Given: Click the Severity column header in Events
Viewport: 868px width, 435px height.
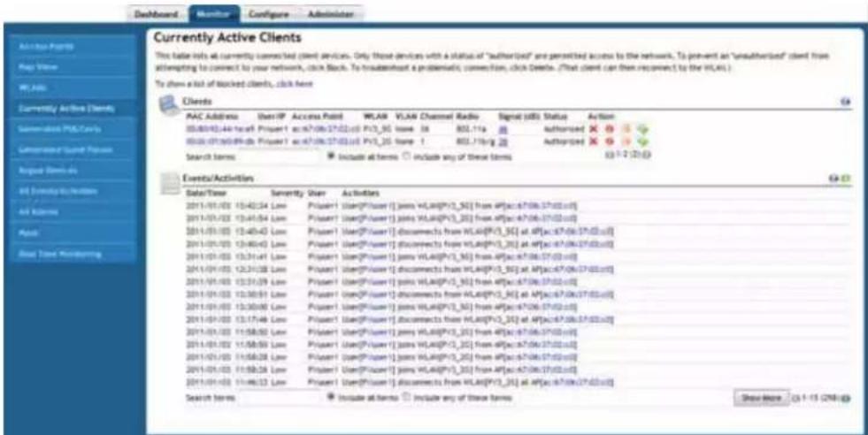Looking at the screenshot, I should point(288,193).
